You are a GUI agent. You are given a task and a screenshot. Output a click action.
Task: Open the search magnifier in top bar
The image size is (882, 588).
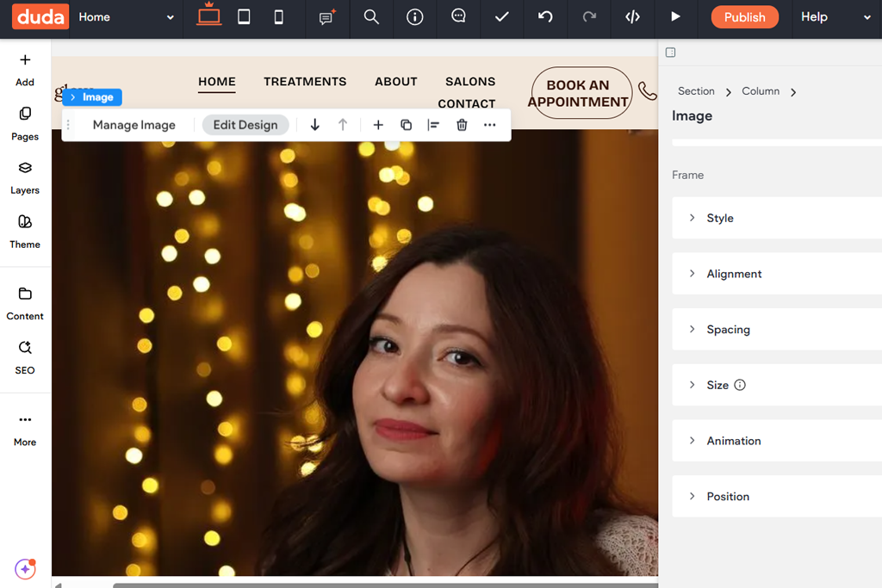[371, 17]
